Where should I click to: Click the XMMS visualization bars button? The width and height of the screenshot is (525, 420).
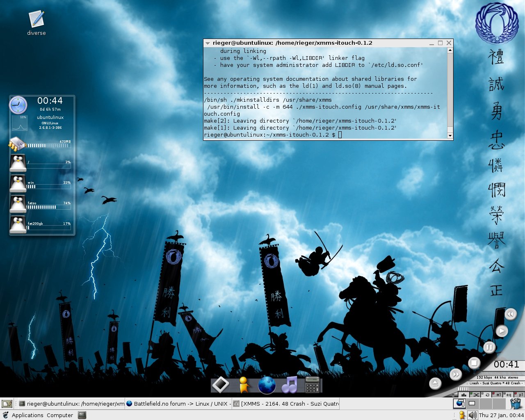[463, 395]
